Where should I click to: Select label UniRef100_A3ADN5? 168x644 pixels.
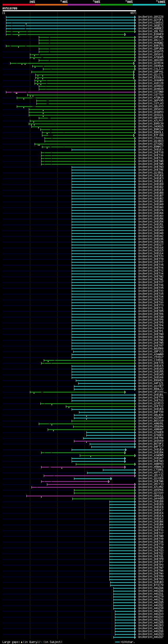pos(151,455)
